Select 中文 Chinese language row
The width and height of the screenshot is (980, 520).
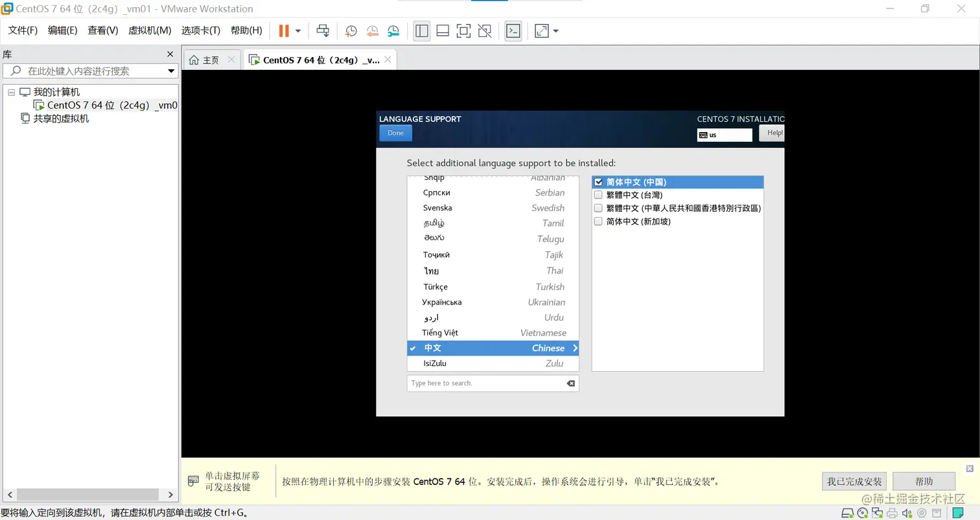(493, 348)
